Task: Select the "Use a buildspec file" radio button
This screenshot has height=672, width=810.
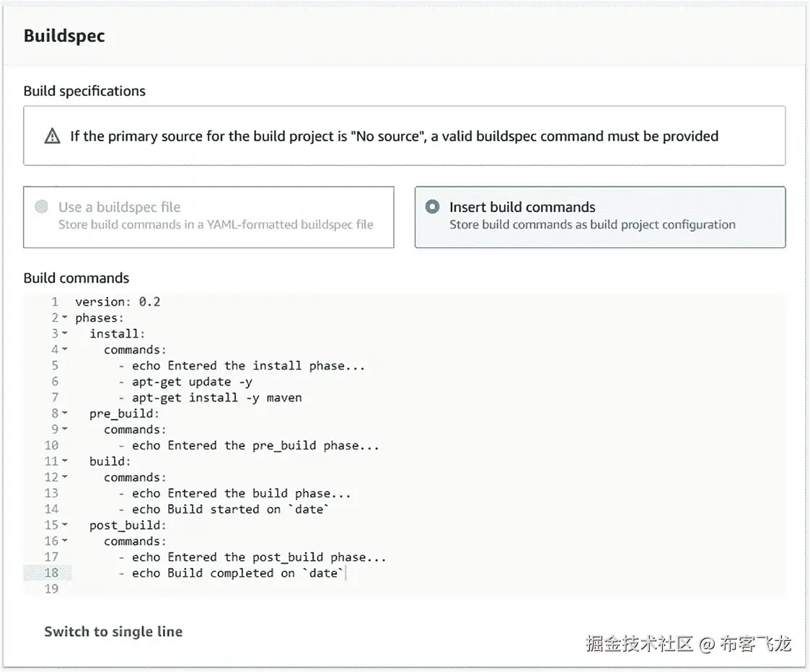Action: [41, 207]
